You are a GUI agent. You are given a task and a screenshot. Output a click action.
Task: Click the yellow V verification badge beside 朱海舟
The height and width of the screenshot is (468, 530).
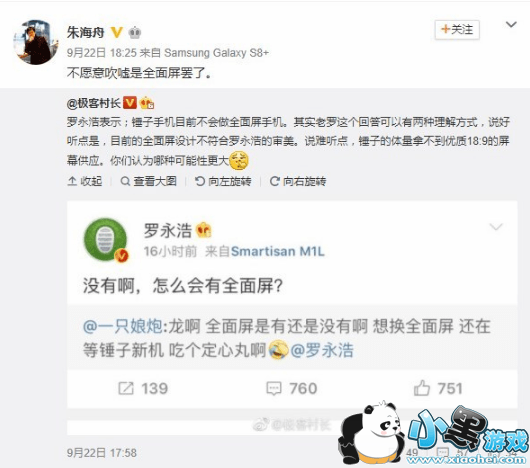coord(116,32)
